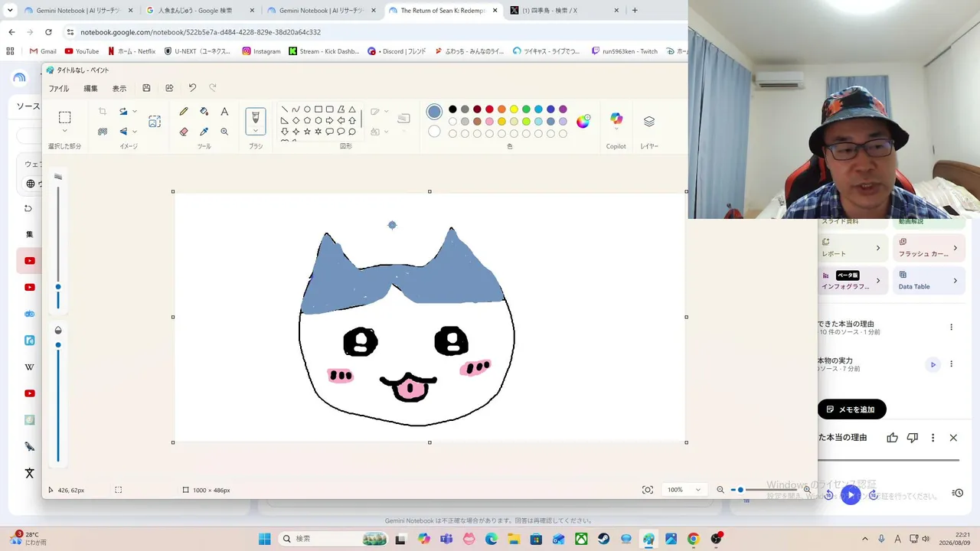The width and height of the screenshot is (980, 551).
Task: Open the Instagram bookmark
Action: click(261, 51)
